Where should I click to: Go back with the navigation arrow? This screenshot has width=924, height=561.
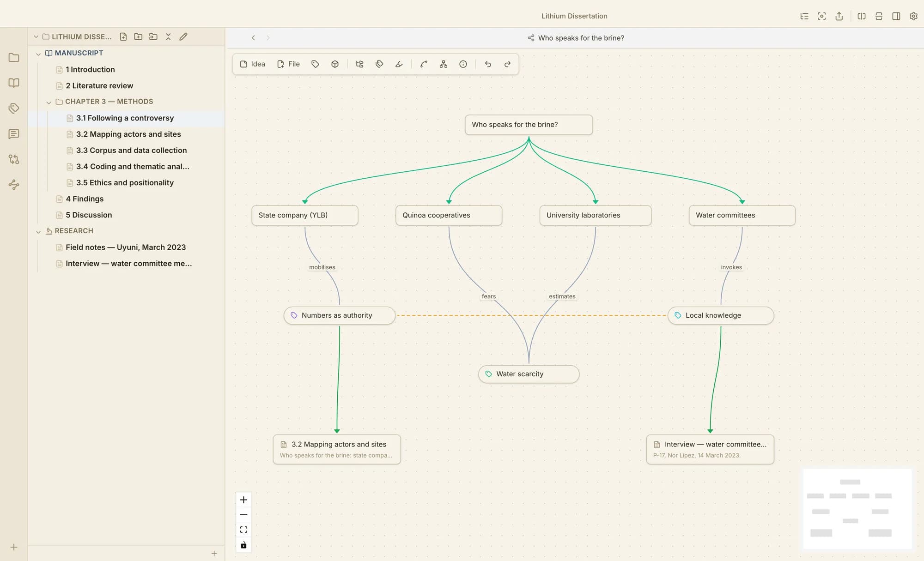253,38
